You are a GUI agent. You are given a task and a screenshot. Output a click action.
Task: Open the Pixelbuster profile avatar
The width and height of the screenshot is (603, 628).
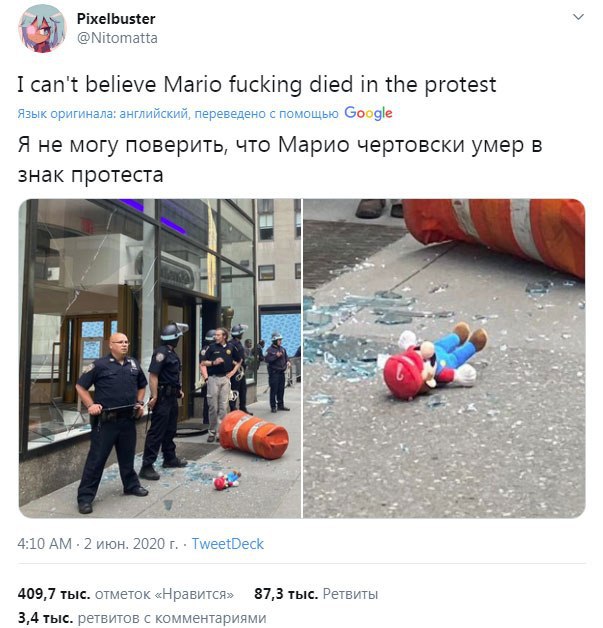(x=41, y=28)
